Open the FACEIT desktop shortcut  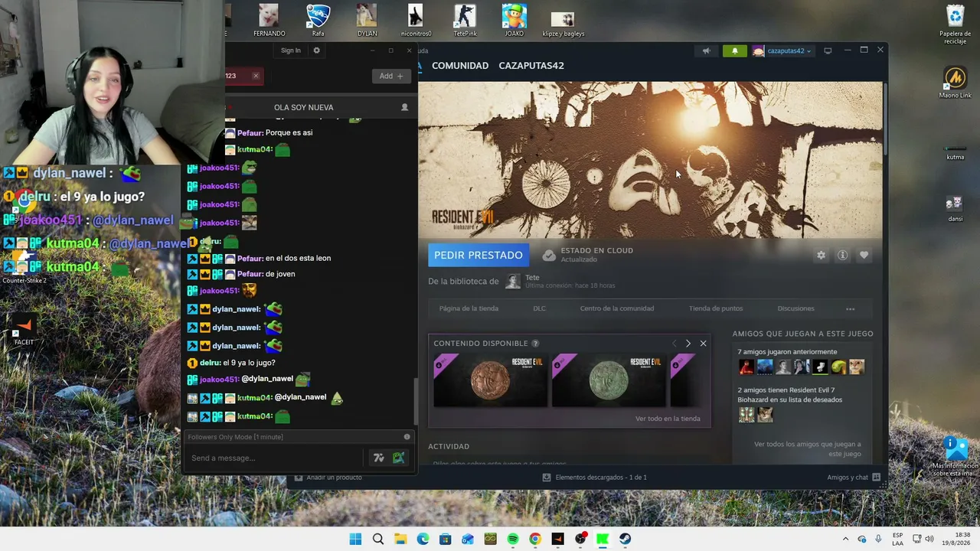(24, 330)
